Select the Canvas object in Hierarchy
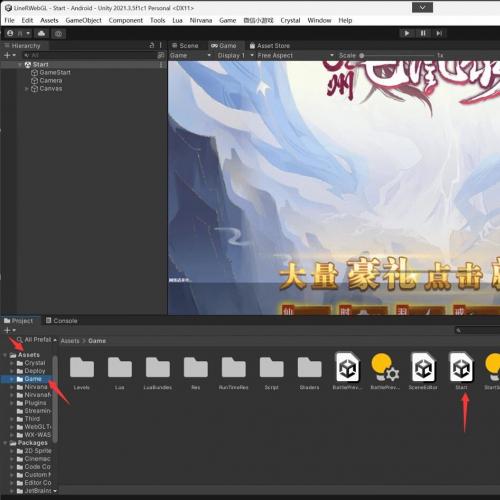The image size is (500, 500). pos(46,89)
